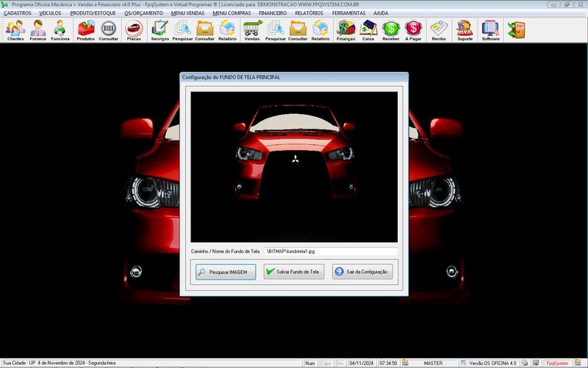Click the Sair da Configuração button
The image size is (588, 368).
pos(362,272)
